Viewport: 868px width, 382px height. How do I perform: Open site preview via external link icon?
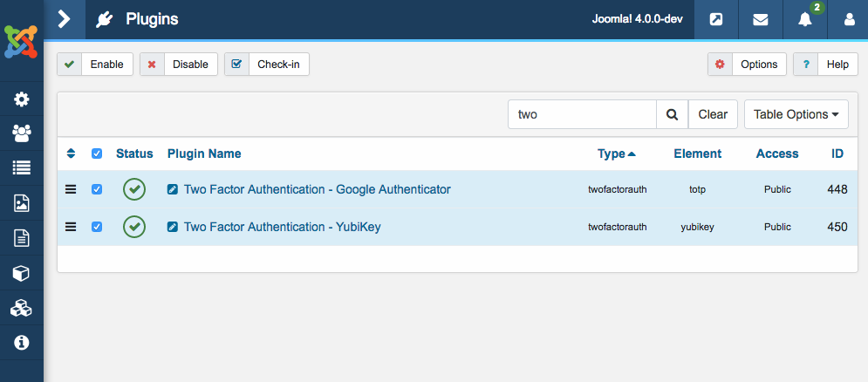[716, 19]
